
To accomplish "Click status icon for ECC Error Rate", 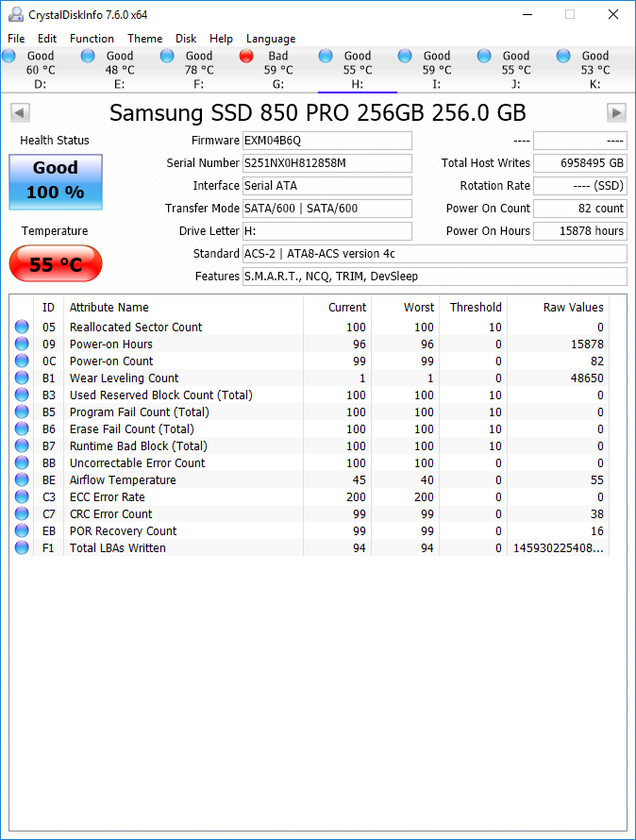I will tap(22, 497).
